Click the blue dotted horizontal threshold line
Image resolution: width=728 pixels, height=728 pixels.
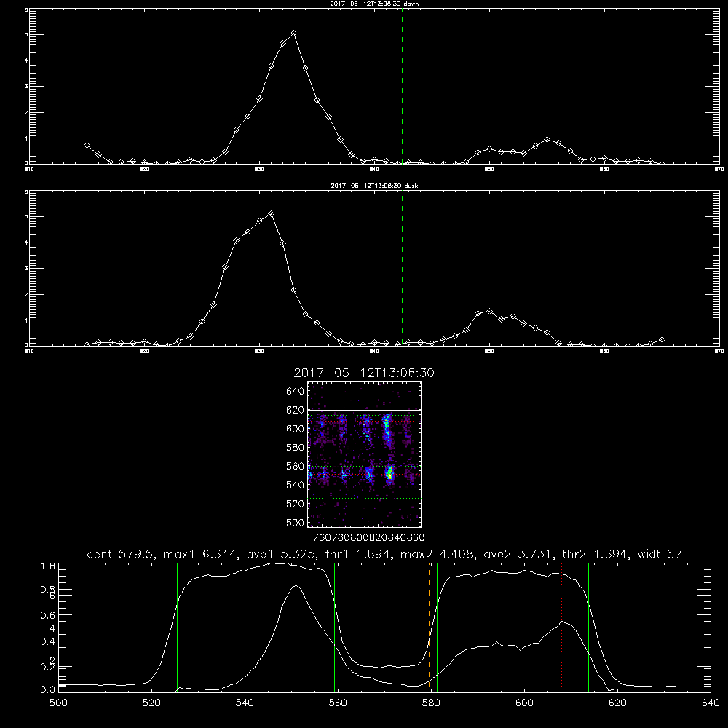tap(384, 665)
